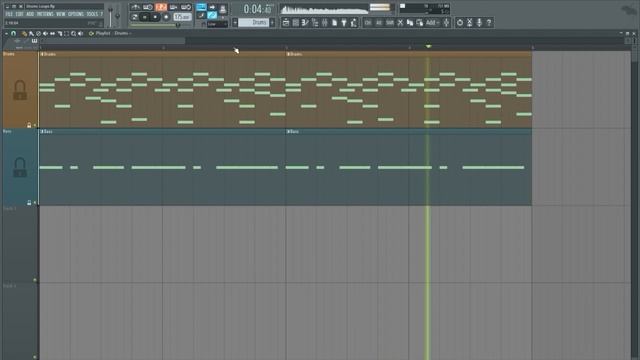Open the OPTIONS menu

coord(76,14)
